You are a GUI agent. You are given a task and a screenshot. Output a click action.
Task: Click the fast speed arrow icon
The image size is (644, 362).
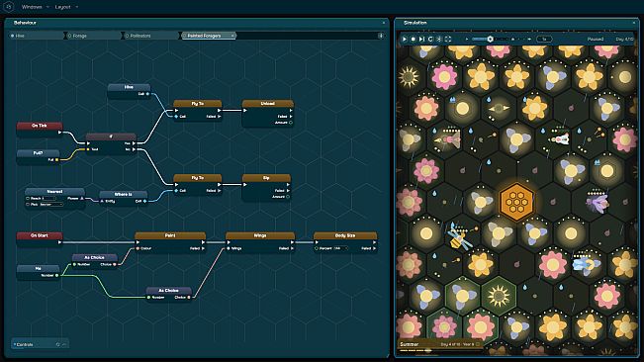[x=529, y=39]
